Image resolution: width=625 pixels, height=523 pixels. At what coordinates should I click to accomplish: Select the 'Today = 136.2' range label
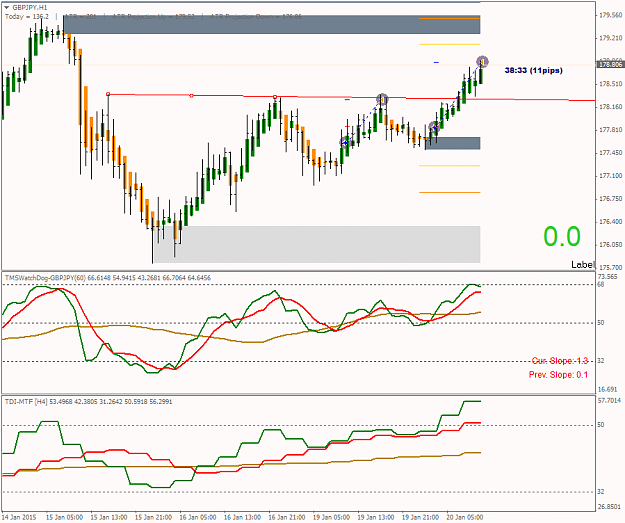(x=27, y=17)
